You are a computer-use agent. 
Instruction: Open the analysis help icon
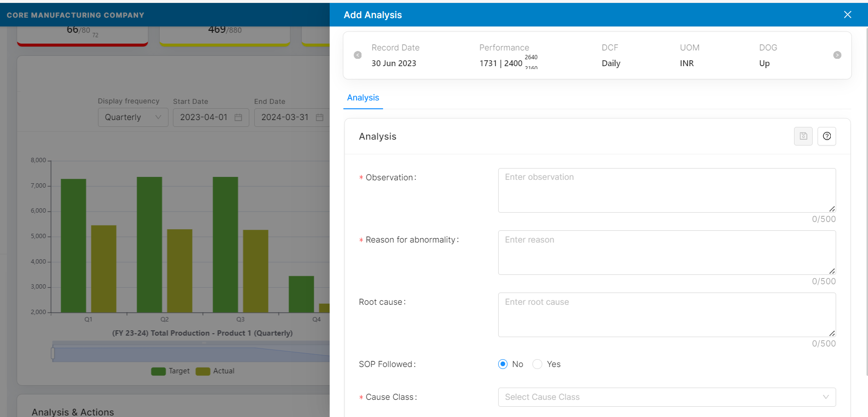827,136
